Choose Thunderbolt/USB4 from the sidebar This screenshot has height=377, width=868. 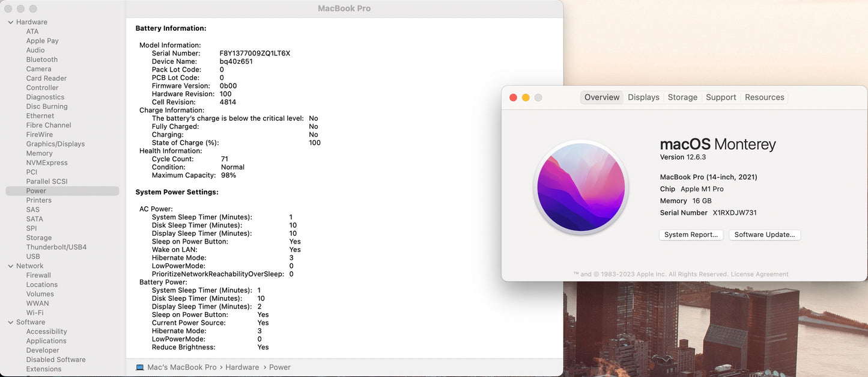pos(56,247)
